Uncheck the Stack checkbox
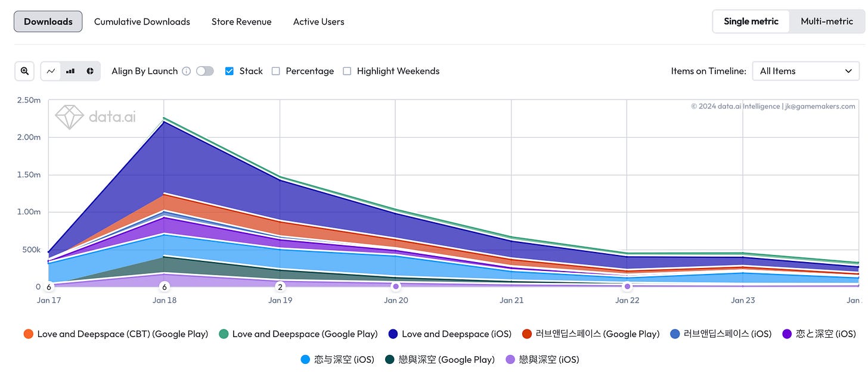This screenshot has height=380, width=868. pos(229,71)
